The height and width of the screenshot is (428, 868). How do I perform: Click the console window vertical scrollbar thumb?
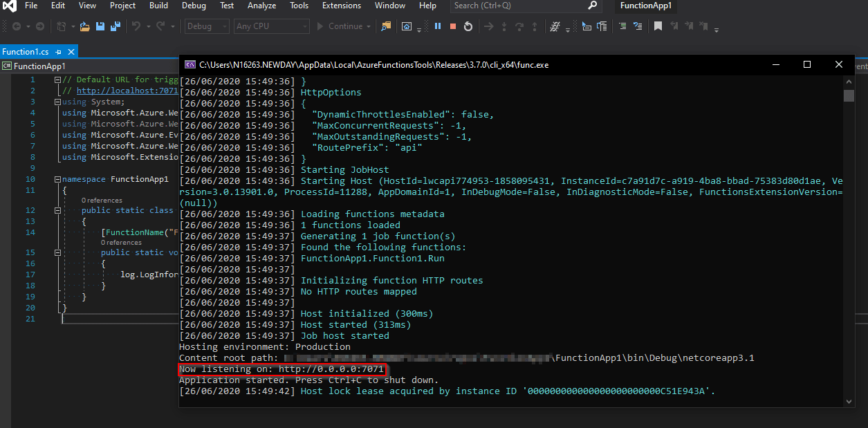(x=849, y=95)
